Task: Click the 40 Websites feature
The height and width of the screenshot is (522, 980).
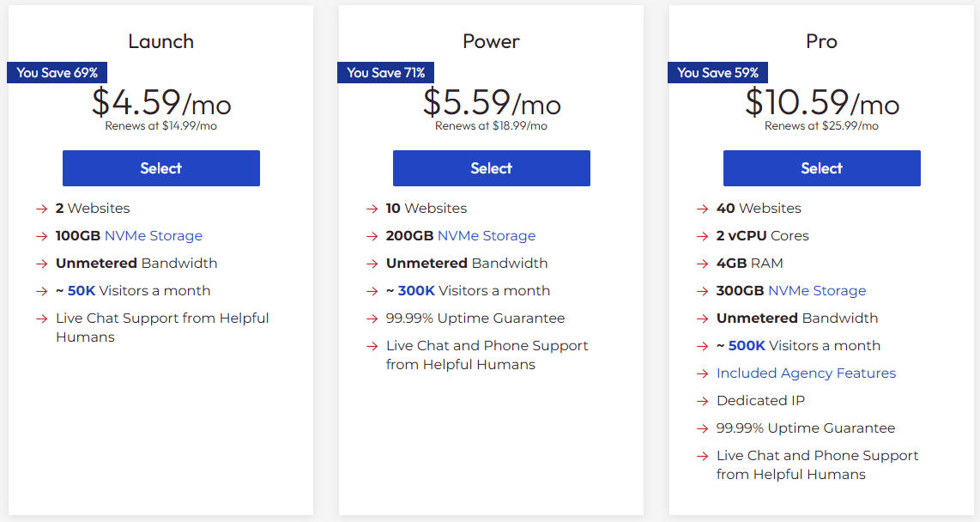Action: coord(759,208)
